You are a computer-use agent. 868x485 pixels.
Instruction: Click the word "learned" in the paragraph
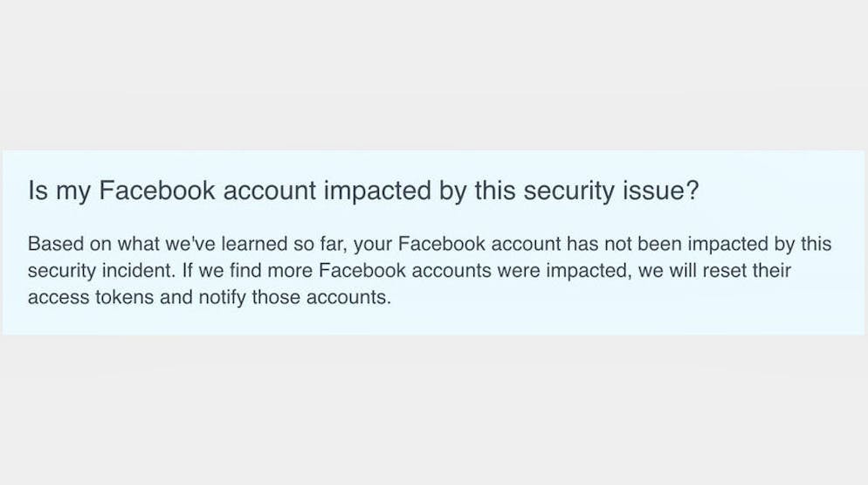click(x=247, y=244)
